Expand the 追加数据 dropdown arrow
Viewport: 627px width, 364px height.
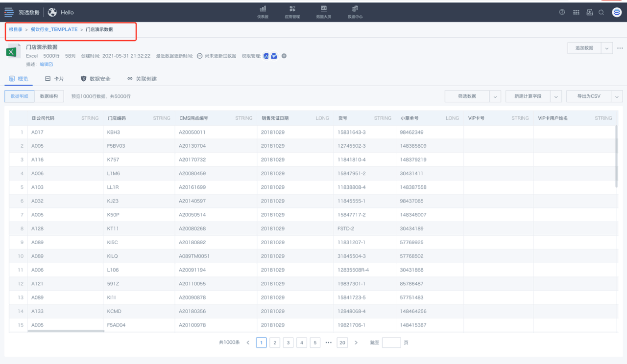pyautogui.click(x=607, y=48)
